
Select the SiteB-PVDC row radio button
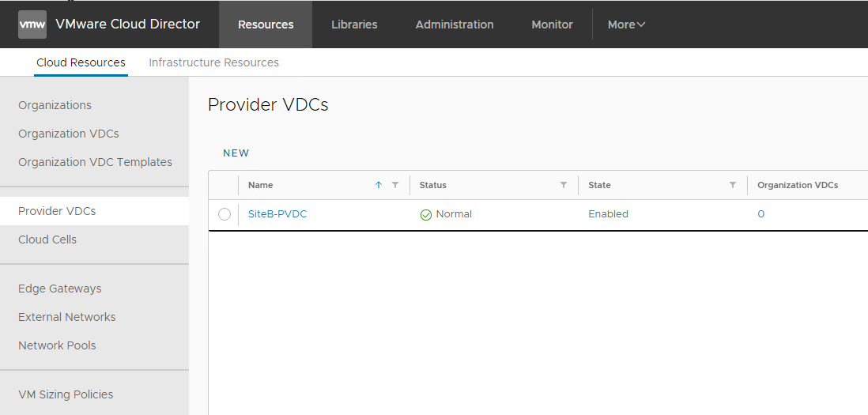click(x=225, y=214)
